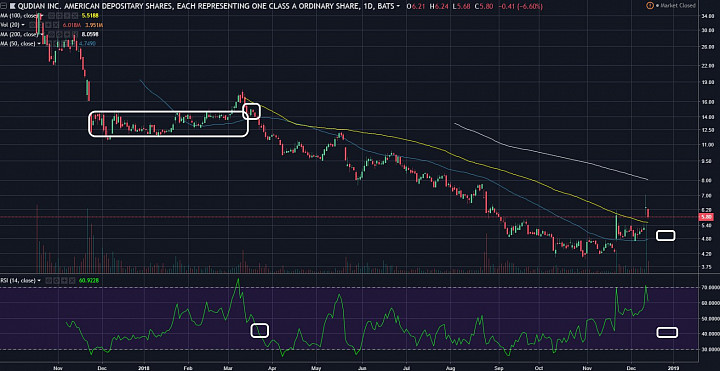The image size is (720, 371).
Task: Click the 22.00 price axis label
Action: 707,67
